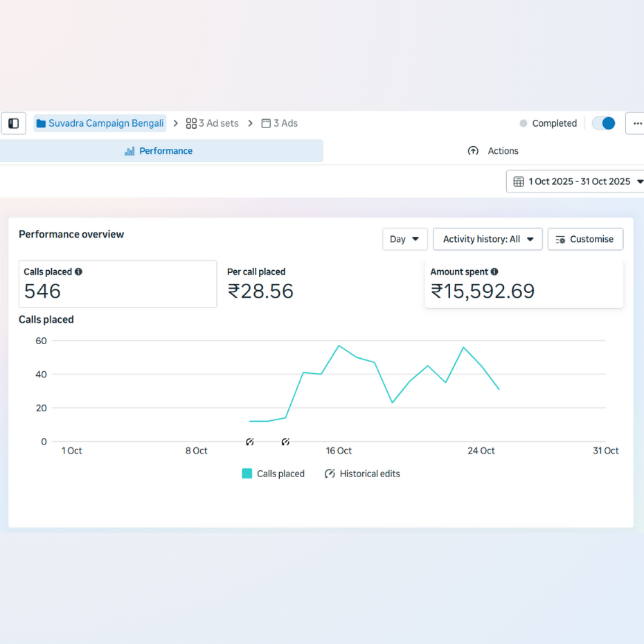Screen dimensions: 644x644
Task: Expand the Activity history: All dropdown
Action: click(x=488, y=239)
